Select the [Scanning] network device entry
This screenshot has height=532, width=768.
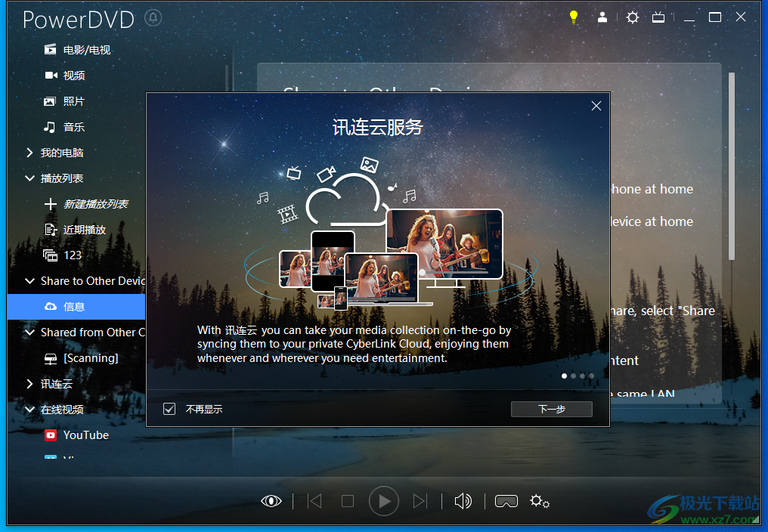(82, 358)
